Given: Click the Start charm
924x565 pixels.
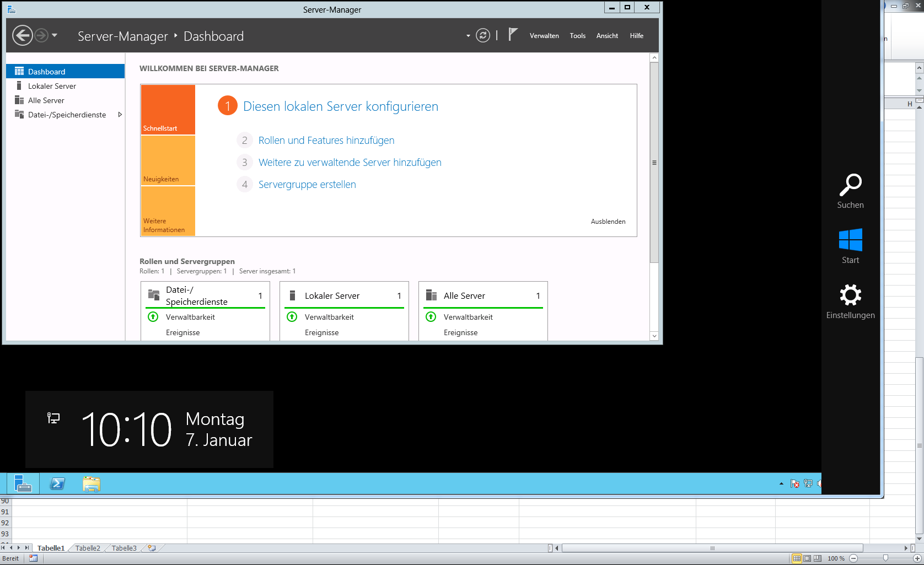Looking at the screenshot, I should point(850,246).
